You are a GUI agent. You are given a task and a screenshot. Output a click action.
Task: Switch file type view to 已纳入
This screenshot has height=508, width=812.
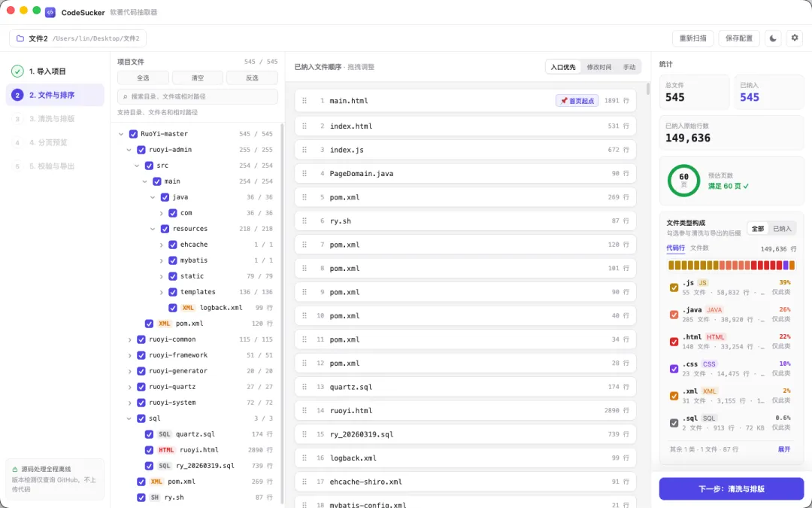coord(782,229)
